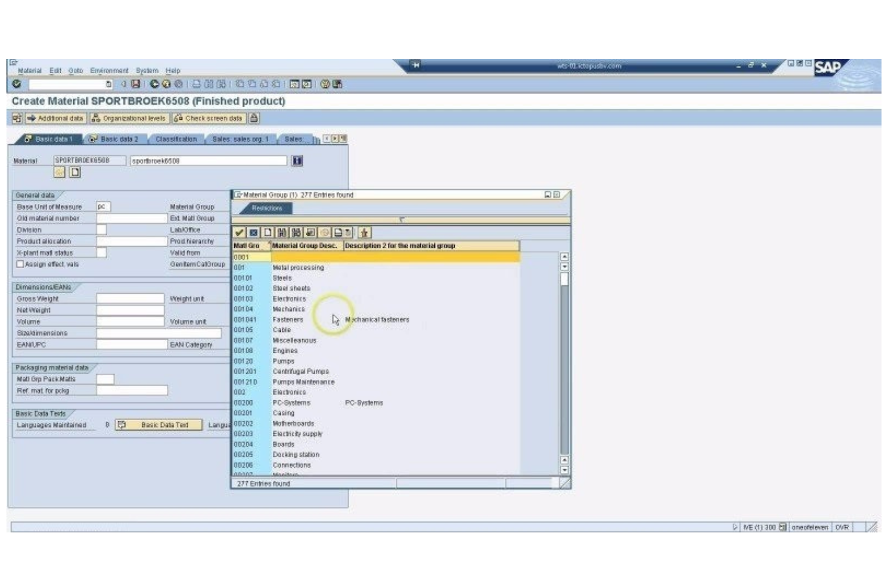
Task: Click the Customize Local Layout icon
Action: click(337, 84)
